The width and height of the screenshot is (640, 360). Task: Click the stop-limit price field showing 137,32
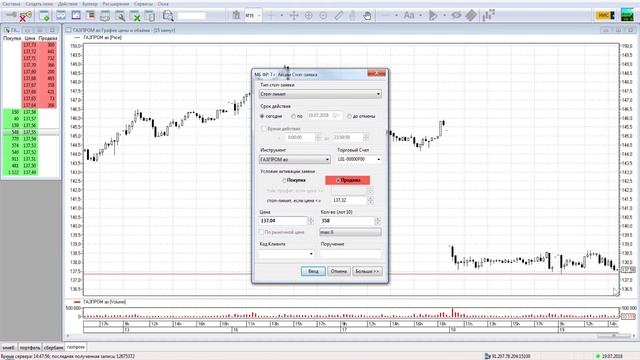click(x=349, y=200)
